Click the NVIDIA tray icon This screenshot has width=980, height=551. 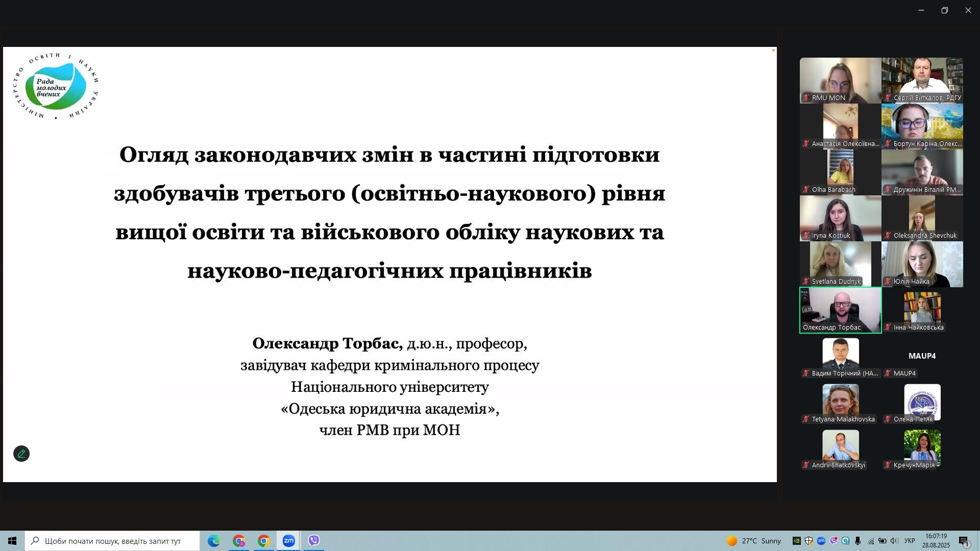796,541
